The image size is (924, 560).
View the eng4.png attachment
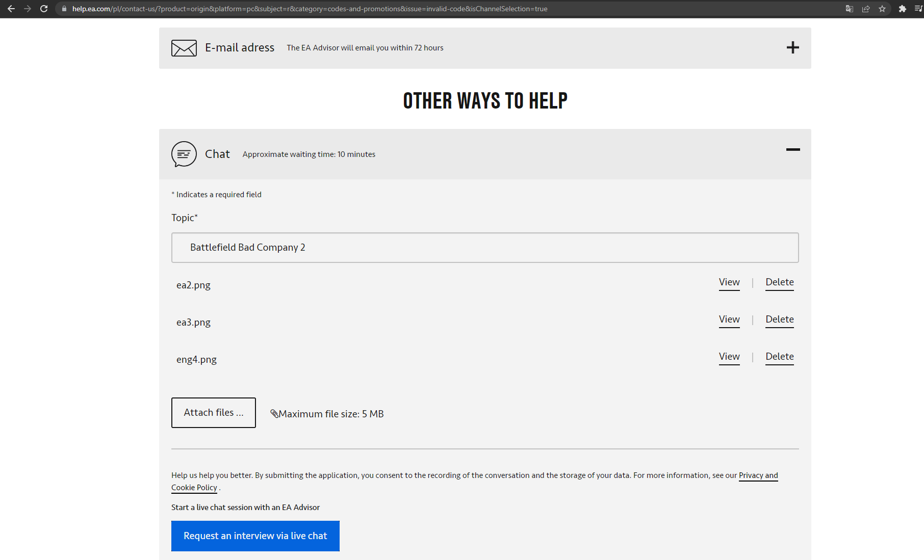[729, 357]
